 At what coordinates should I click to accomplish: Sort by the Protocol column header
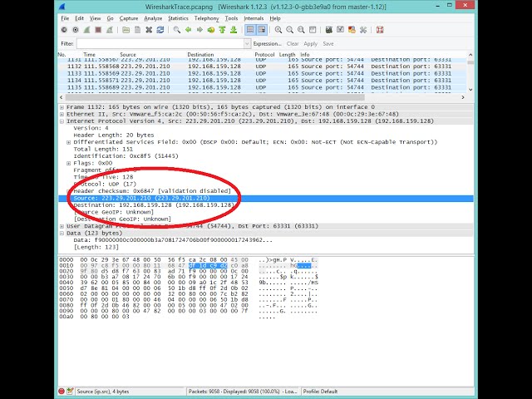pos(264,55)
